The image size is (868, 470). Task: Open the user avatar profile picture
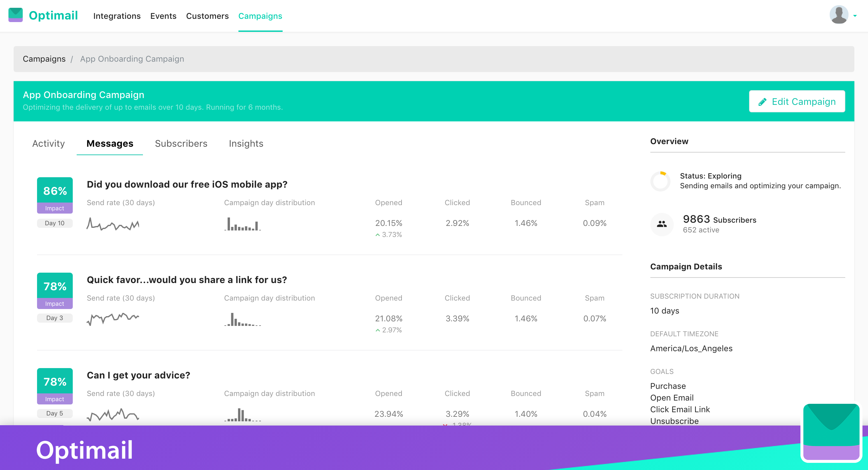pyautogui.click(x=839, y=15)
